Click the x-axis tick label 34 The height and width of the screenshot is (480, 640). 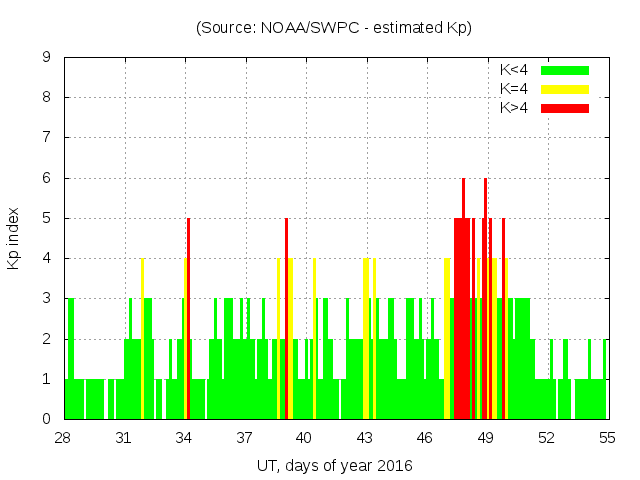point(185,438)
